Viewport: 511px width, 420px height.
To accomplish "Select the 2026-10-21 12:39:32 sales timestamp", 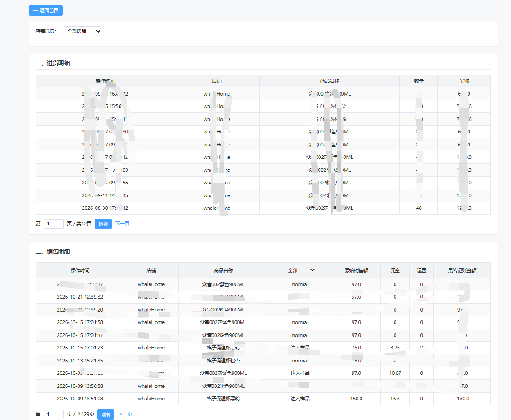I will 80,297.
